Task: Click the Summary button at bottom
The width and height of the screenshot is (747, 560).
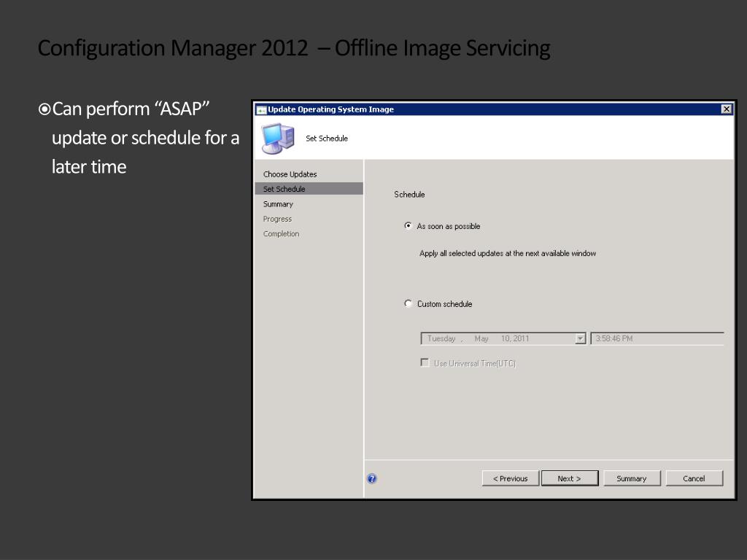Action: pyautogui.click(x=632, y=478)
